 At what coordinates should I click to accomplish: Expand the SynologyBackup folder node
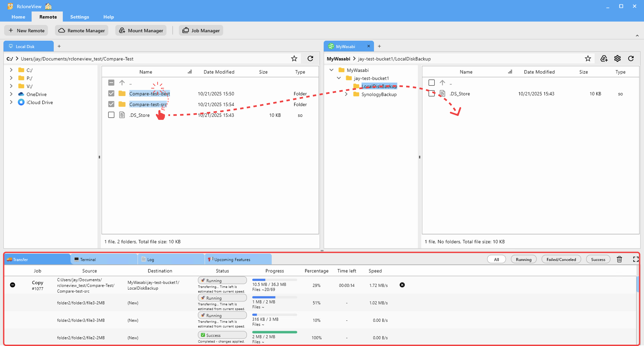pos(346,94)
